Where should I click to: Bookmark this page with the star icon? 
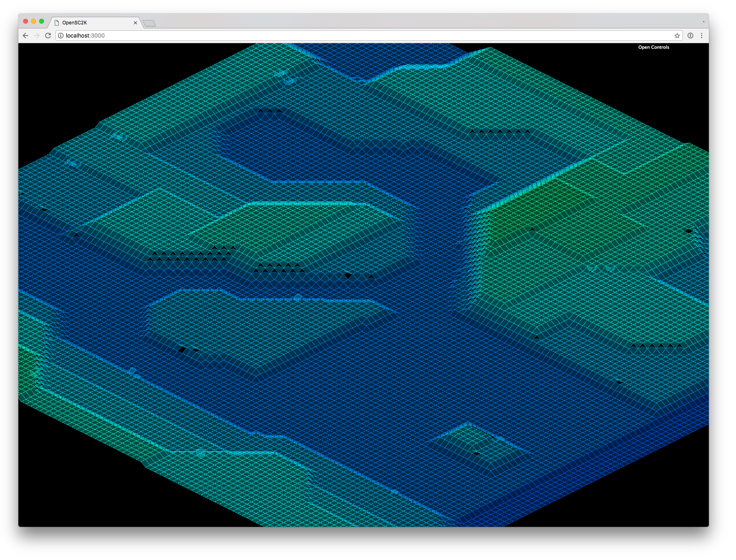[677, 36]
